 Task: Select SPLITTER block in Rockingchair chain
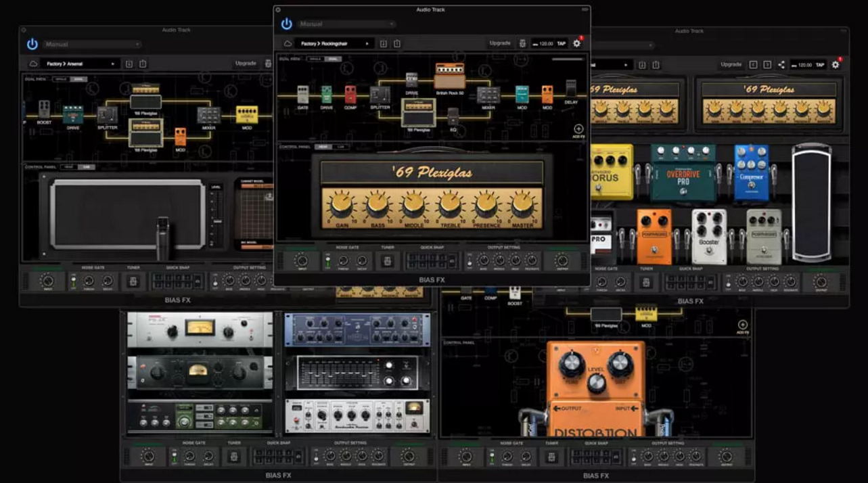(x=380, y=95)
